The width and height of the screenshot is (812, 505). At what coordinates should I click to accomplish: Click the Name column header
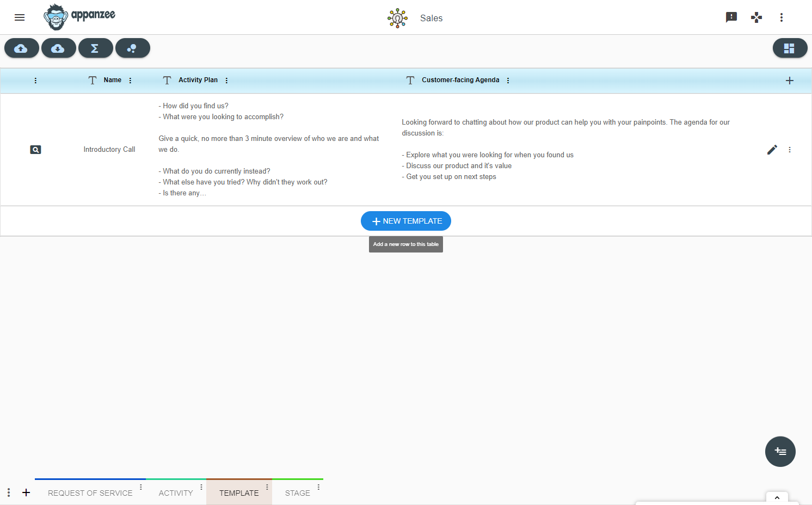pos(113,80)
